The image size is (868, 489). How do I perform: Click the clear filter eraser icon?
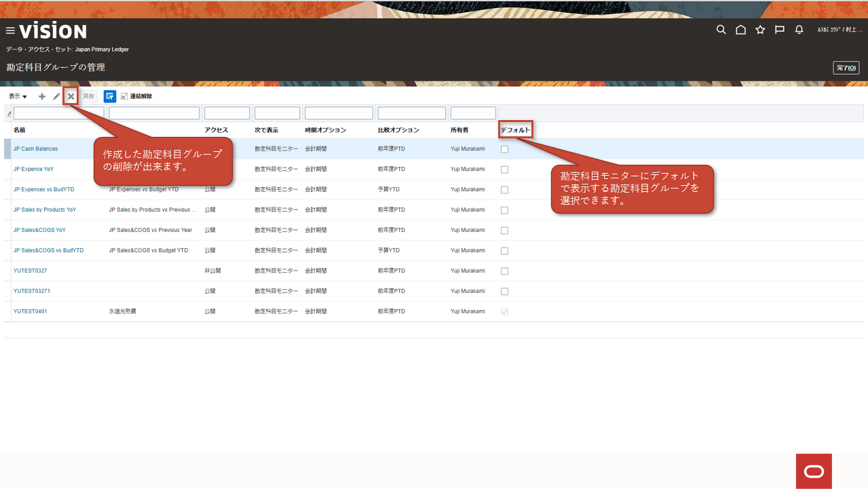8,113
